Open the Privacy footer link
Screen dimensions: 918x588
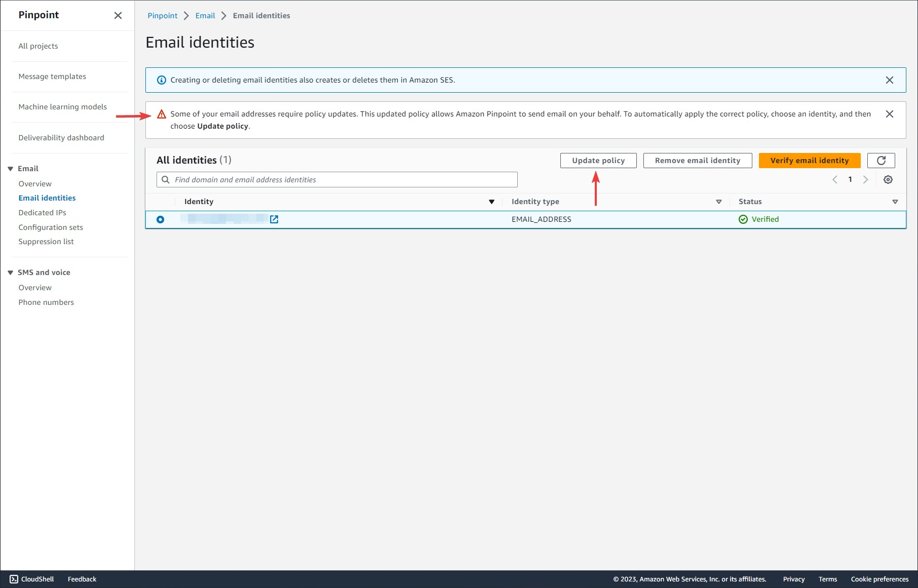point(794,579)
